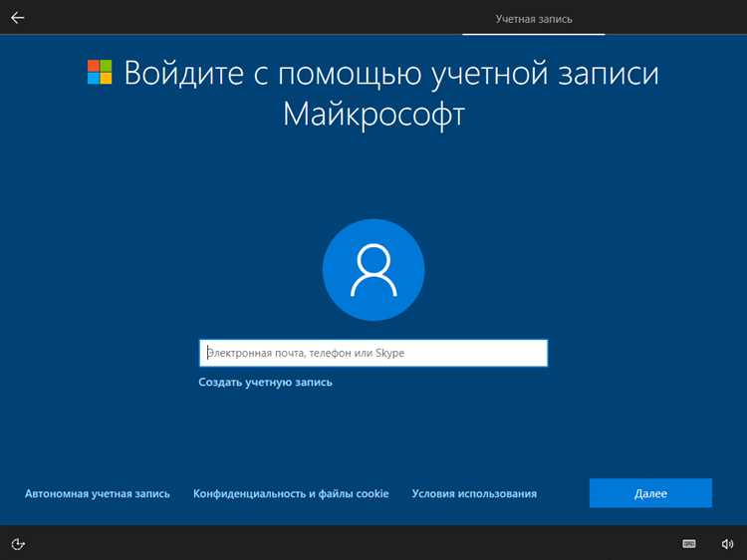Open Конфиденциальность и файлы cookie link
The height and width of the screenshot is (560, 747).
pyautogui.click(x=291, y=494)
